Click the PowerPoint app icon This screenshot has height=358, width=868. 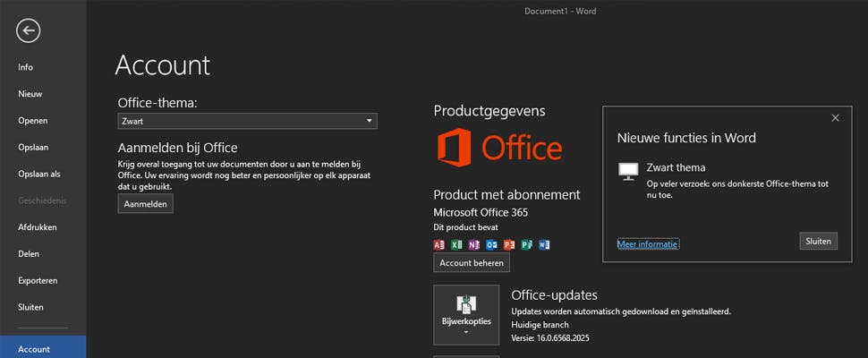click(509, 244)
